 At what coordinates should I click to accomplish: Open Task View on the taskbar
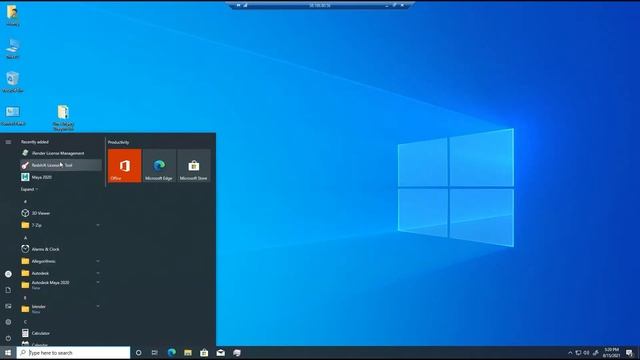155,353
